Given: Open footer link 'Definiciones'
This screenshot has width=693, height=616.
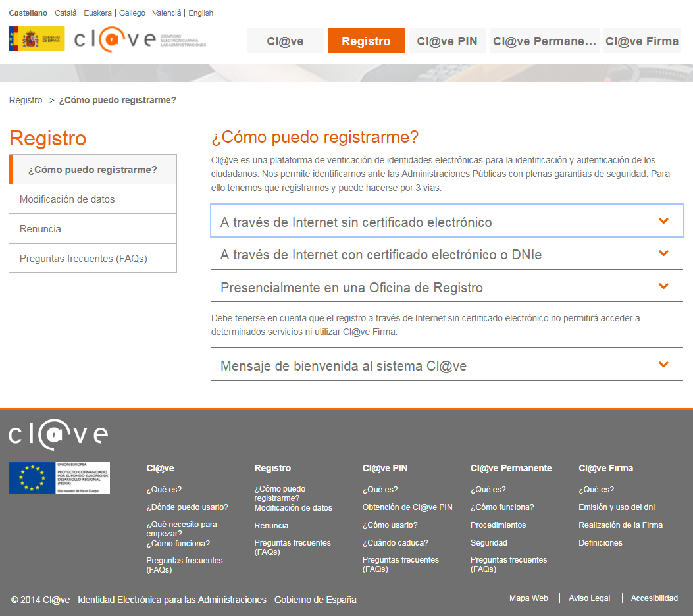Looking at the screenshot, I should 600,543.
